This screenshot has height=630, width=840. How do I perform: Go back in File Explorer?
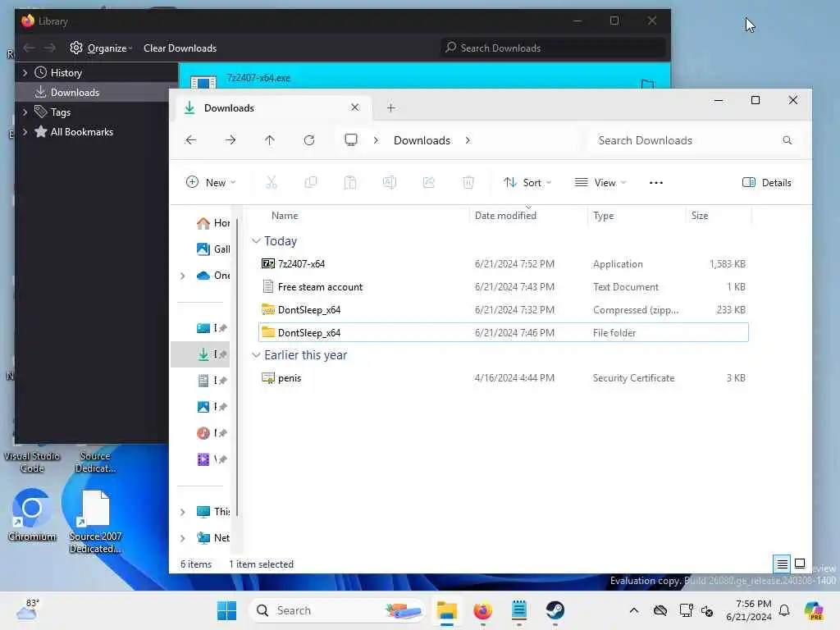[x=190, y=140]
